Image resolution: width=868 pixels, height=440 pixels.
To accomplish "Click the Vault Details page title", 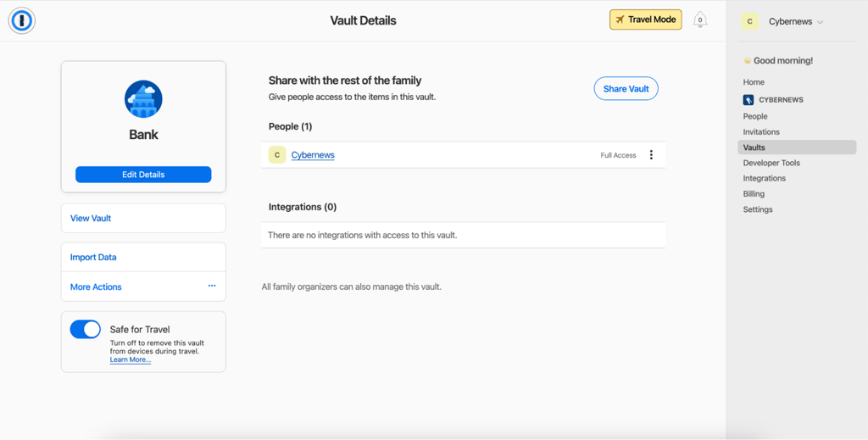I will (363, 21).
